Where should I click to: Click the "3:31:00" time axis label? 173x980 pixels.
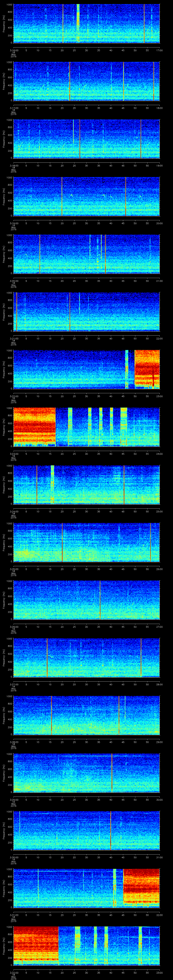tap(14, 915)
